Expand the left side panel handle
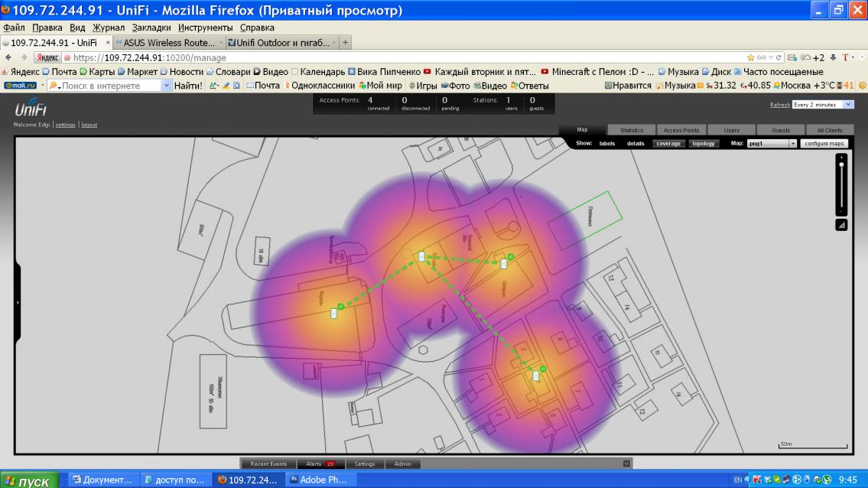Image resolution: width=868 pixels, height=488 pixels. [17, 302]
